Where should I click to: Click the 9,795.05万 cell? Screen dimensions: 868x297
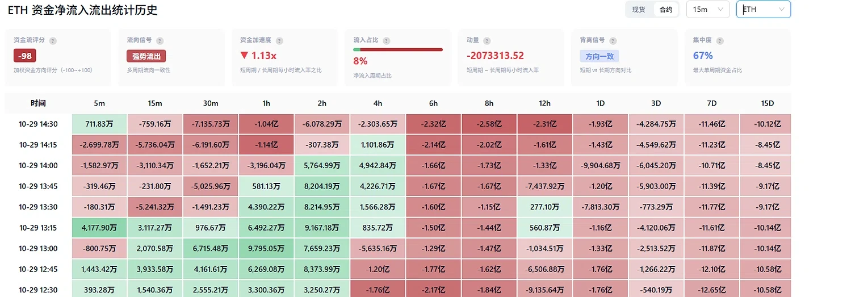point(266,249)
